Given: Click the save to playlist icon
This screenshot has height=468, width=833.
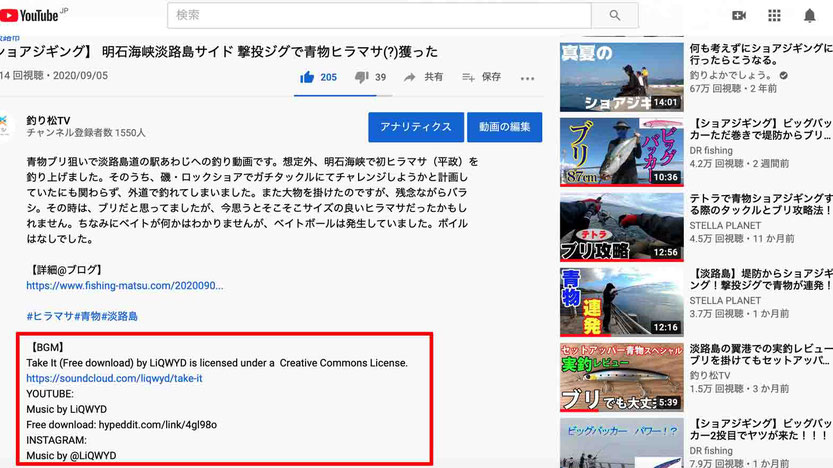Looking at the screenshot, I should (468, 78).
